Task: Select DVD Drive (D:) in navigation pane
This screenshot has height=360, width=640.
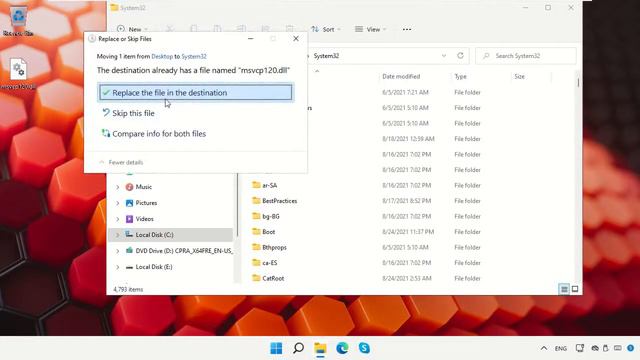Action: [x=179, y=251]
